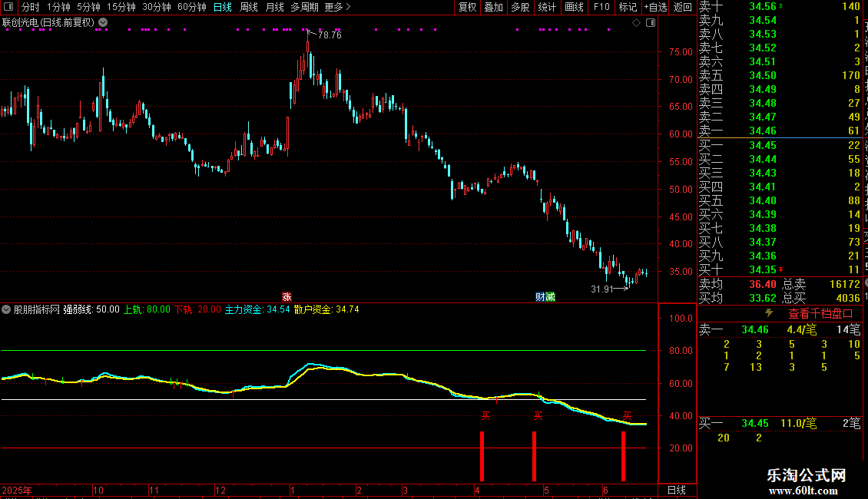Click the 统计 statistics button
This screenshot has width=868, height=499.
(x=547, y=7)
